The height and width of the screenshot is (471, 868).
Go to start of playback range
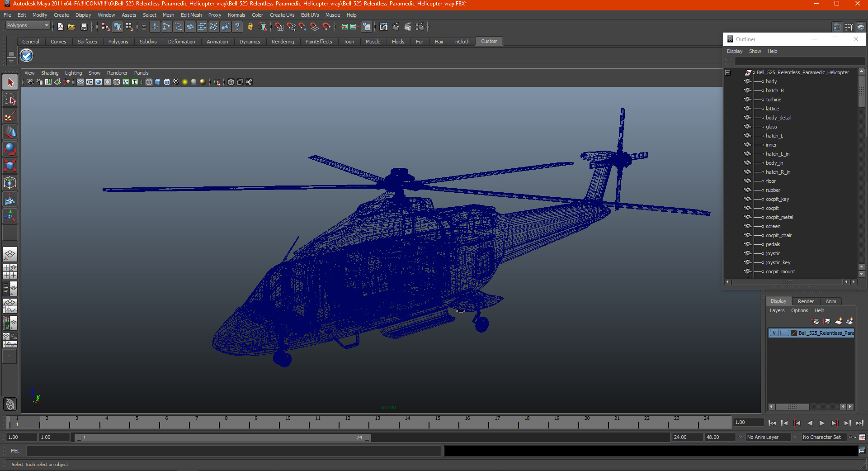coord(772,423)
